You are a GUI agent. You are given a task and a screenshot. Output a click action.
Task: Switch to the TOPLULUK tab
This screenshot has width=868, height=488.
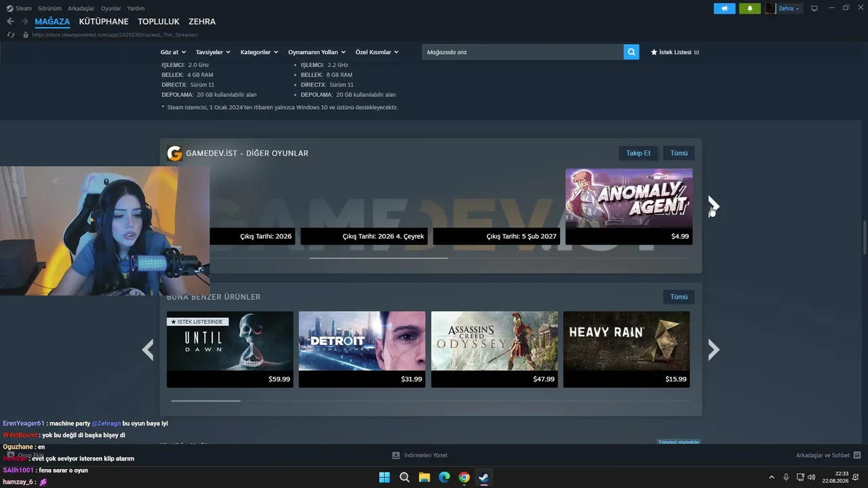tap(159, 22)
